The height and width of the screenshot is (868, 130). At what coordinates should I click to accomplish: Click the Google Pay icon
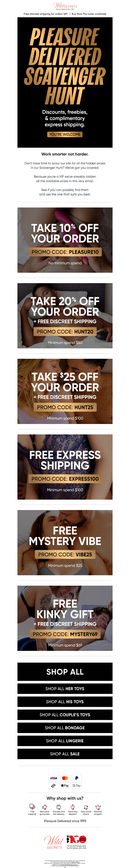coord(77,786)
